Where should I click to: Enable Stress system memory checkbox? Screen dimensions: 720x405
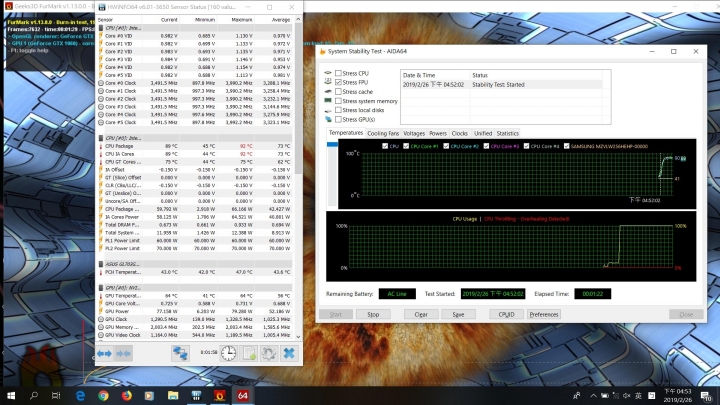click(338, 101)
